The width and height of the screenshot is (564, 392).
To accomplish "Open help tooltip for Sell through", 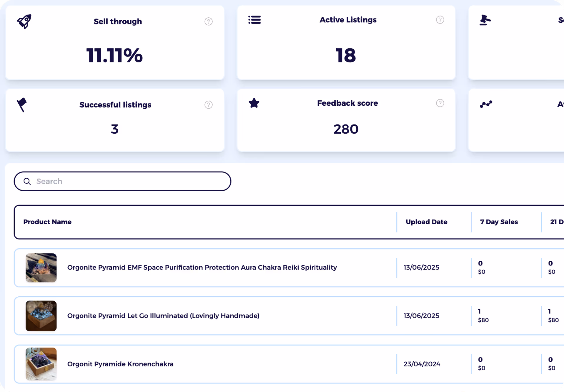I will 209,21.
